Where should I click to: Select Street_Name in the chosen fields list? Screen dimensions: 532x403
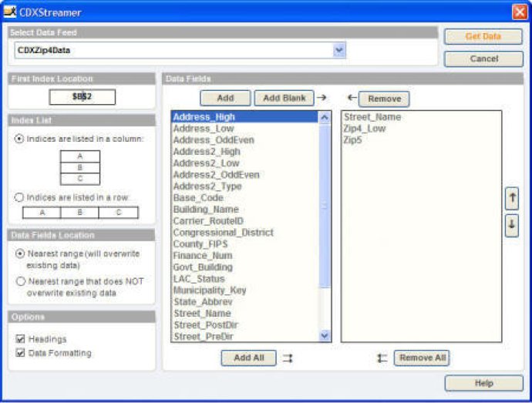coord(421,117)
